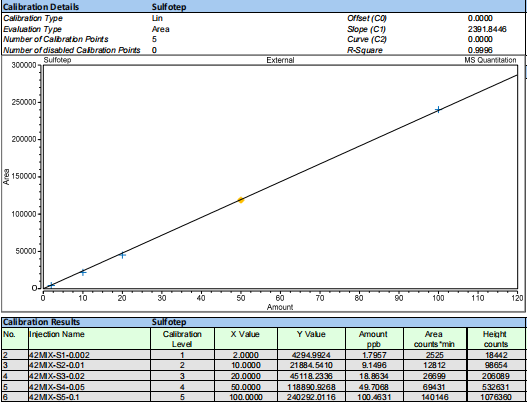Click the MS Quantitation label above the plot
This screenshot has width=528, height=403.
pos(490,60)
